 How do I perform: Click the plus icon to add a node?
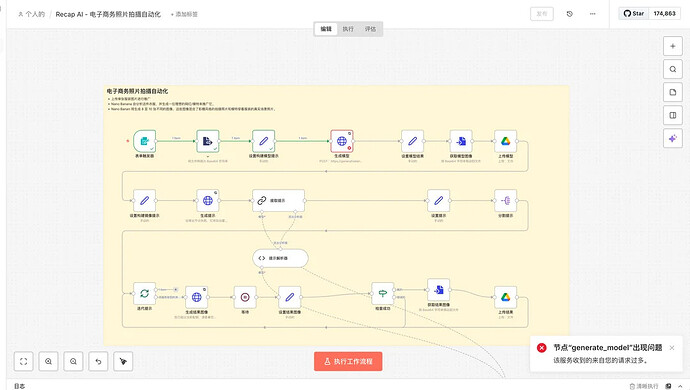(673, 46)
